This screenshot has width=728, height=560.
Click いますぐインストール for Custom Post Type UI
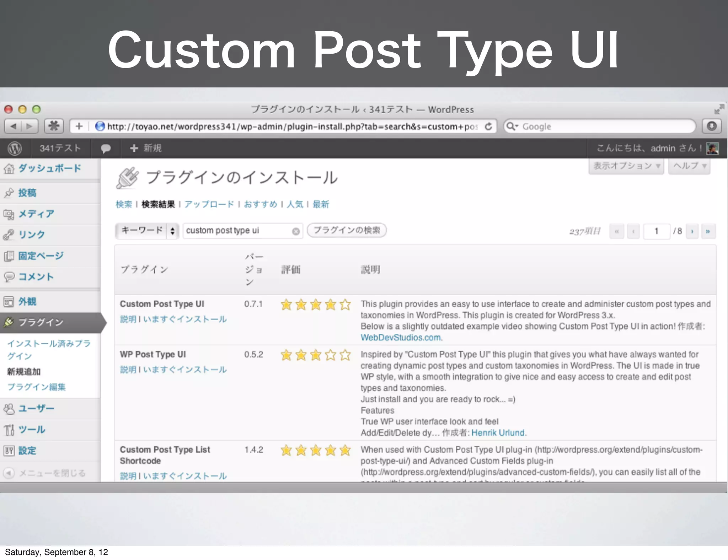185,319
